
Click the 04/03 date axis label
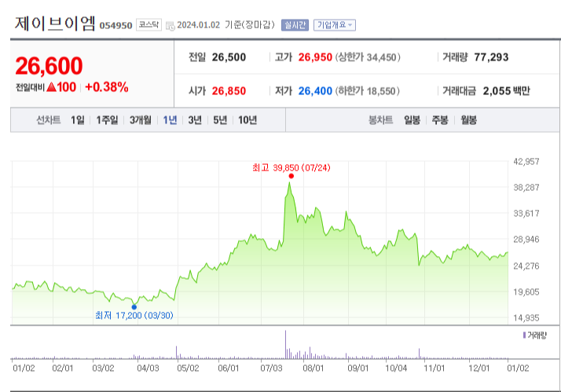(148, 368)
